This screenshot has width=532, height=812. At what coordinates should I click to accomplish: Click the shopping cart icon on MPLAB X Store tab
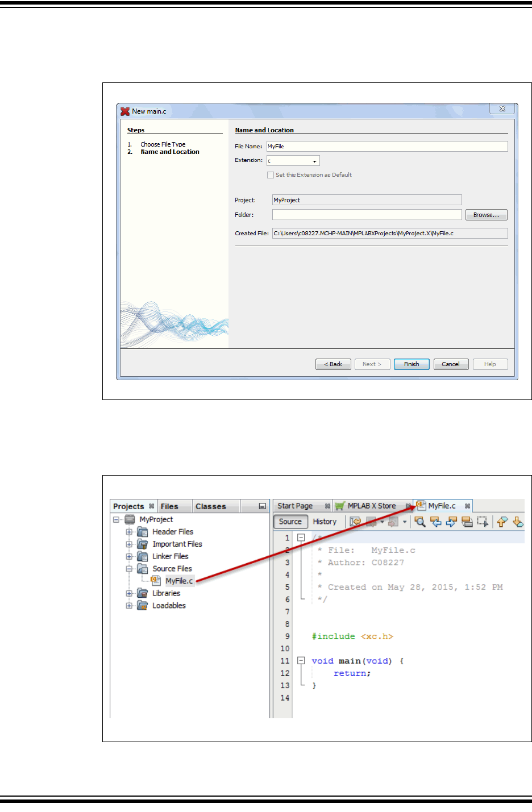tap(340, 506)
